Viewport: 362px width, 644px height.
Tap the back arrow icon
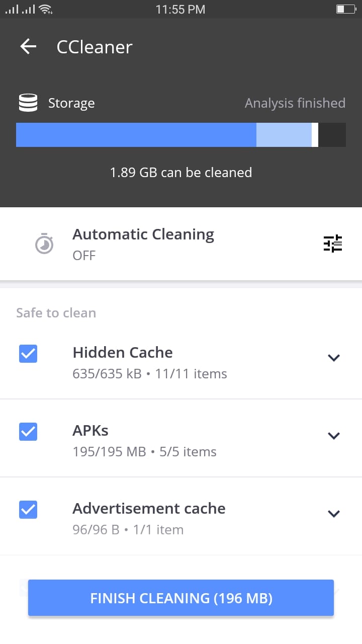pyautogui.click(x=28, y=47)
